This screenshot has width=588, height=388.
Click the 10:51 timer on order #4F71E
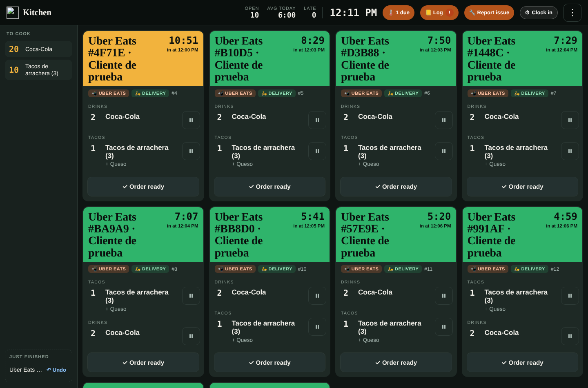pyautogui.click(x=183, y=40)
